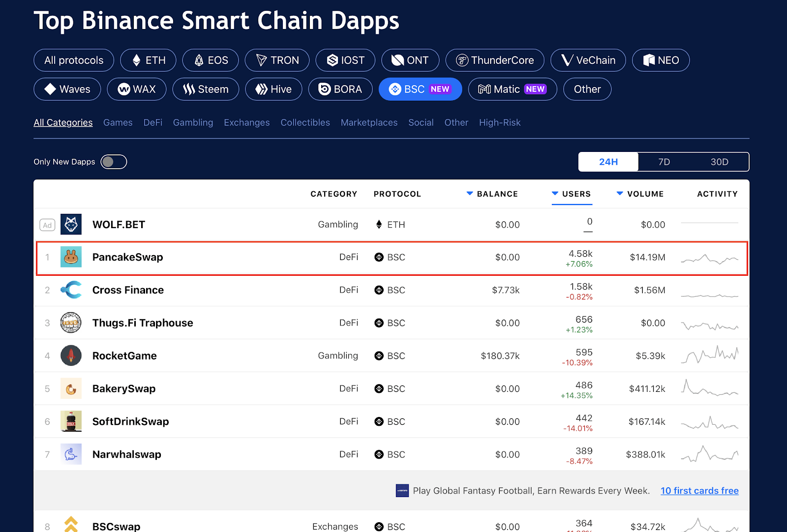Click the BSCswap chevron logo icon
787x532 pixels.
[71, 524]
